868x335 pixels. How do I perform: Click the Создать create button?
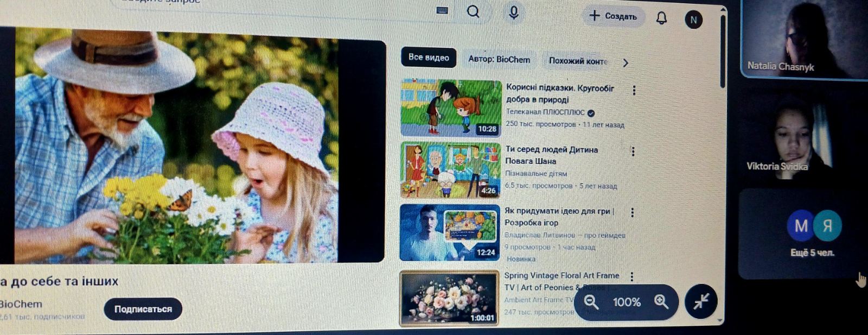click(x=614, y=16)
